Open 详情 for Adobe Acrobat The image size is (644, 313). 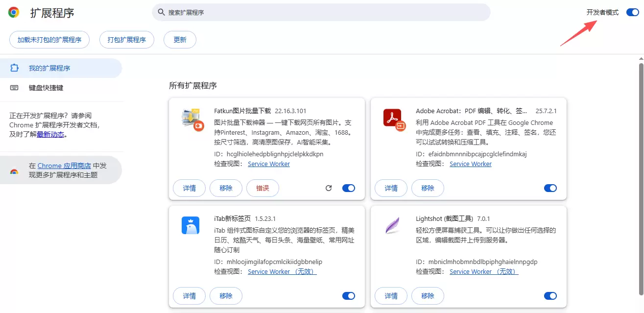click(391, 188)
